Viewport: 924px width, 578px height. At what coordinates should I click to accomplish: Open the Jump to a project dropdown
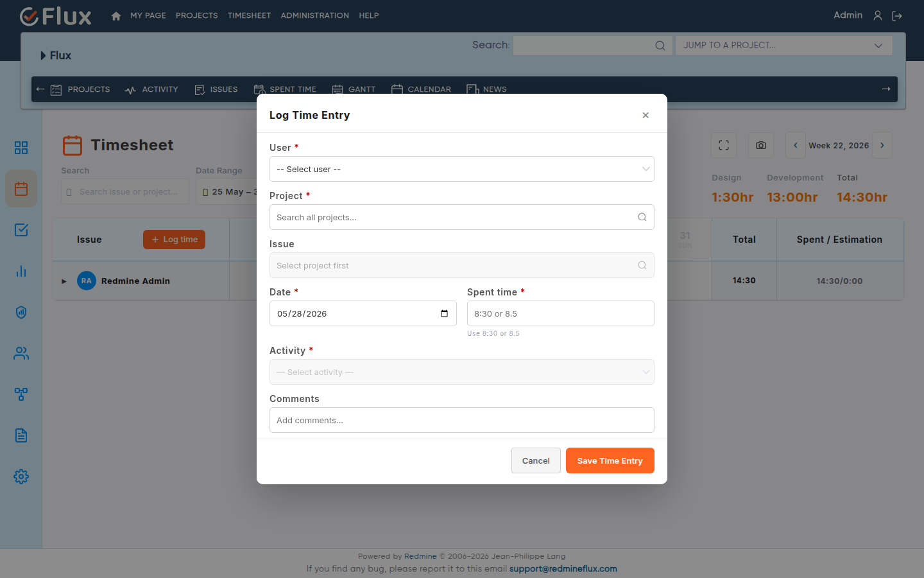[x=783, y=46]
